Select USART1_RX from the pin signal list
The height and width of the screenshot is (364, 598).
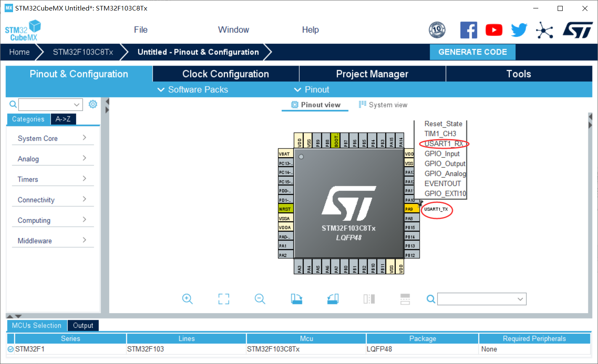tap(442, 143)
